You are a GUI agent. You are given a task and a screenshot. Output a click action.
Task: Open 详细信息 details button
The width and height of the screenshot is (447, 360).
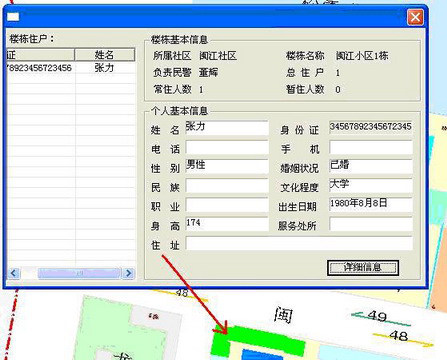coord(363,267)
